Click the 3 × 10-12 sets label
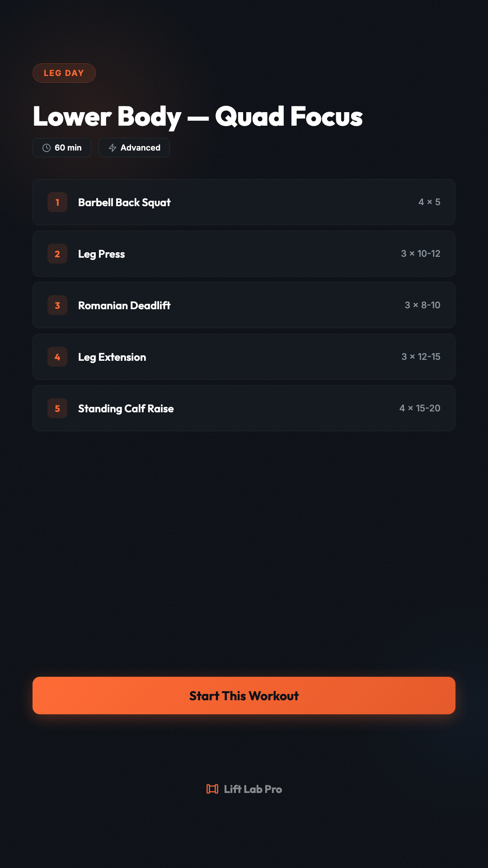 point(421,254)
